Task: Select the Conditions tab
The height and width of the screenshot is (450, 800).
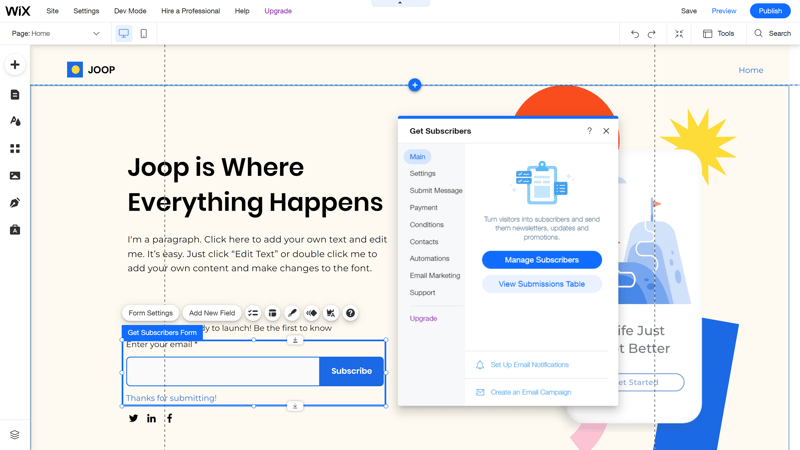Action: pos(427,224)
